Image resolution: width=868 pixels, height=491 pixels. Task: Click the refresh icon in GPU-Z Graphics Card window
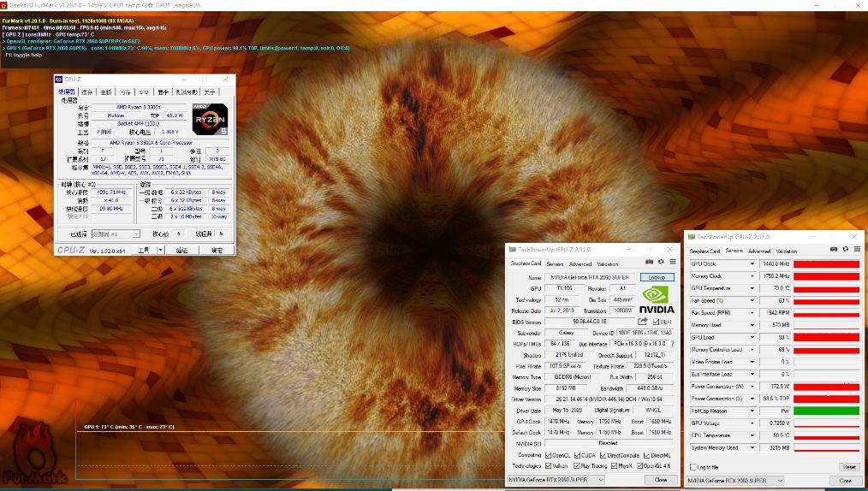tap(661, 262)
